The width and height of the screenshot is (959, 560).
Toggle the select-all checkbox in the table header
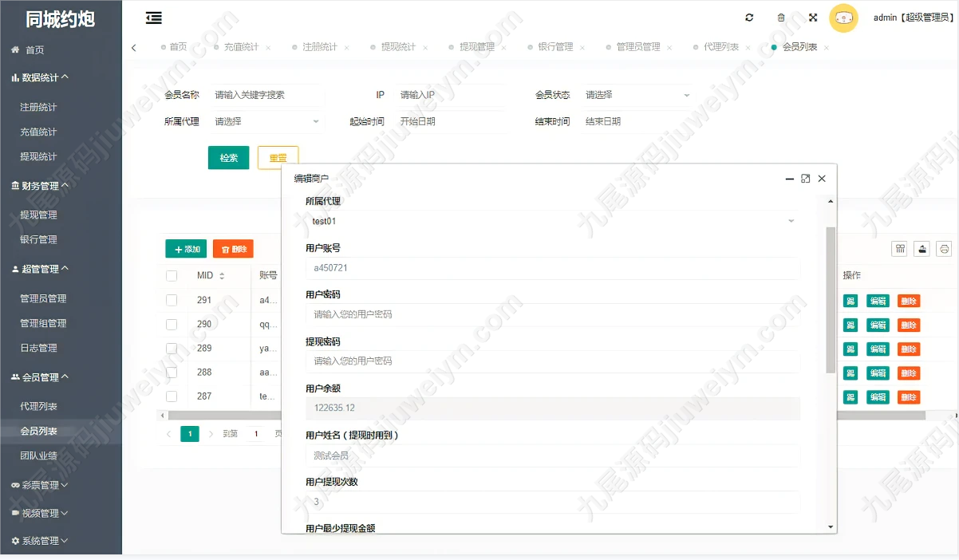click(172, 275)
